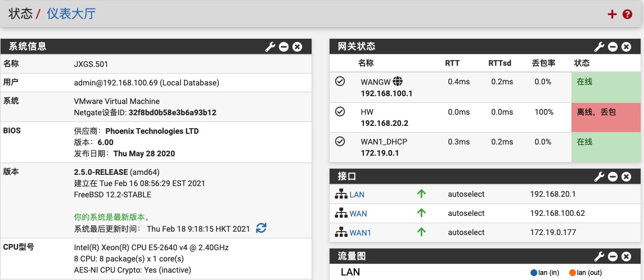Open System Information widget wrench settings

271,47
